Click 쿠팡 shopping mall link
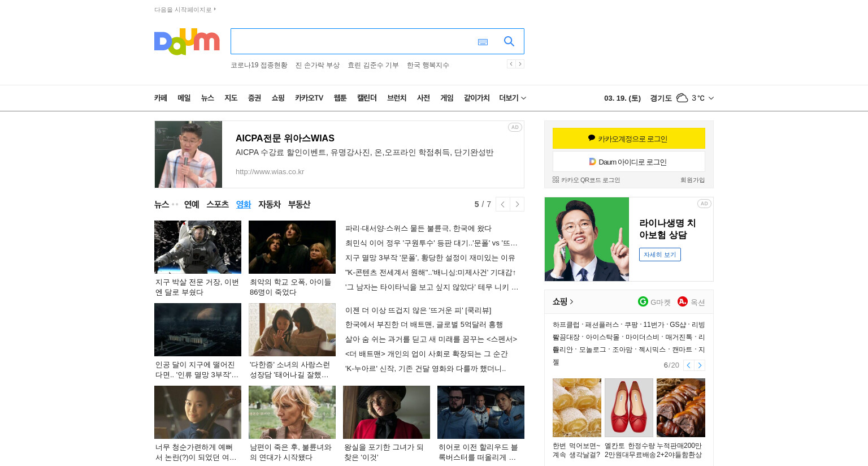The width and height of the screenshot is (868, 466). coord(631,325)
